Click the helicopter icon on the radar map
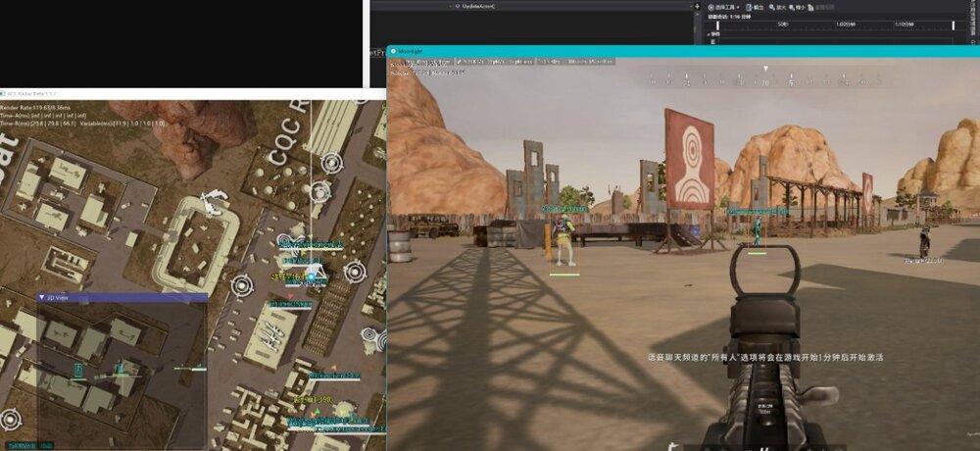This screenshot has width=980, height=451. pyautogui.click(x=213, y=203)
